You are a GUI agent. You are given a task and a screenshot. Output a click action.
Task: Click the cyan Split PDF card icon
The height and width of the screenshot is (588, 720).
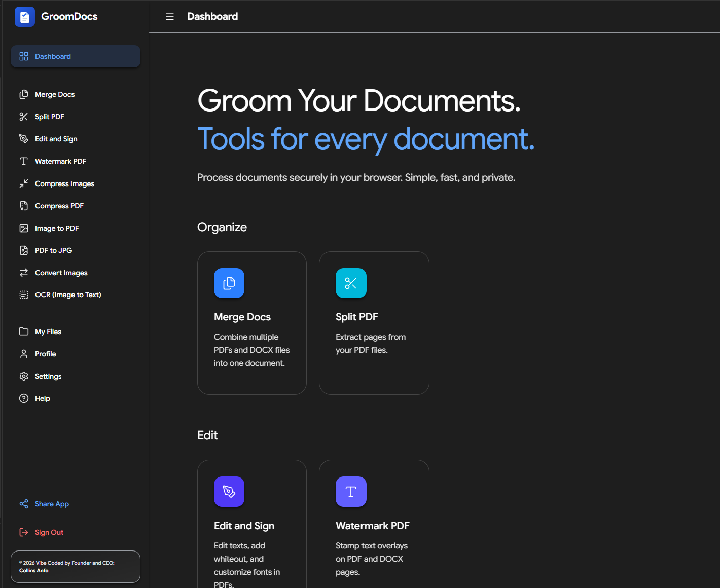[x=351, y=283]
